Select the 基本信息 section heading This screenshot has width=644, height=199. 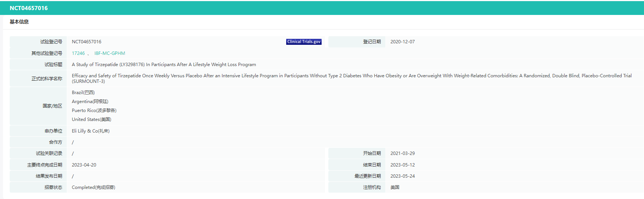coord(19,22)
